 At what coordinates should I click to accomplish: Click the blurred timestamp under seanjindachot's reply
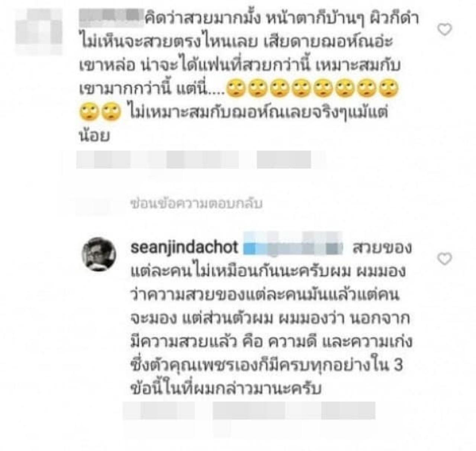pos(159,410)
